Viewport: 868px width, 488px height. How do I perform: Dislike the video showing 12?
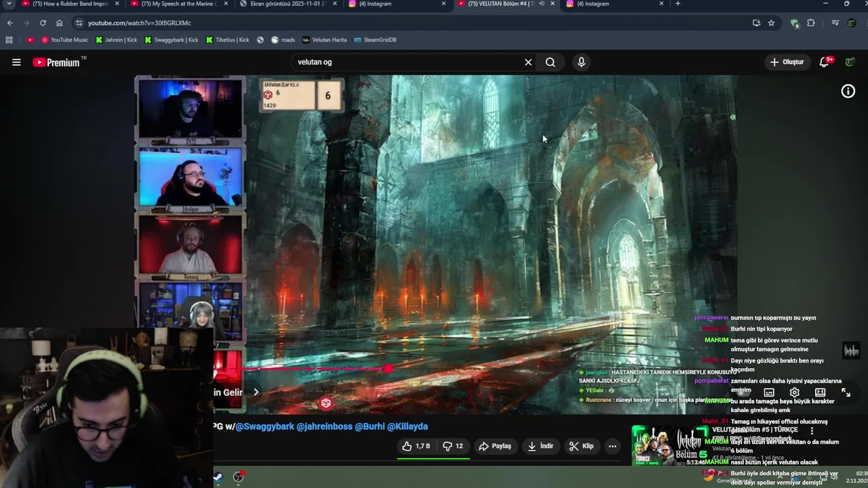coord(453,446)
